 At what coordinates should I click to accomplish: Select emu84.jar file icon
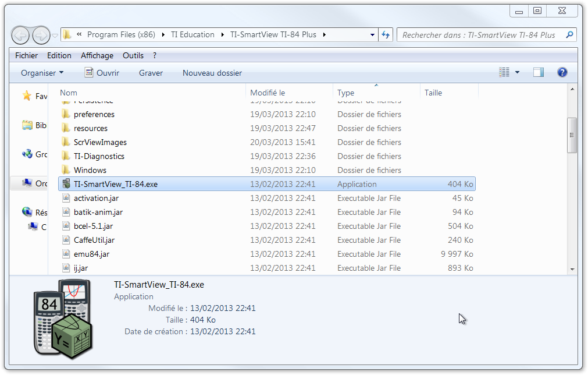coord(66,254)
